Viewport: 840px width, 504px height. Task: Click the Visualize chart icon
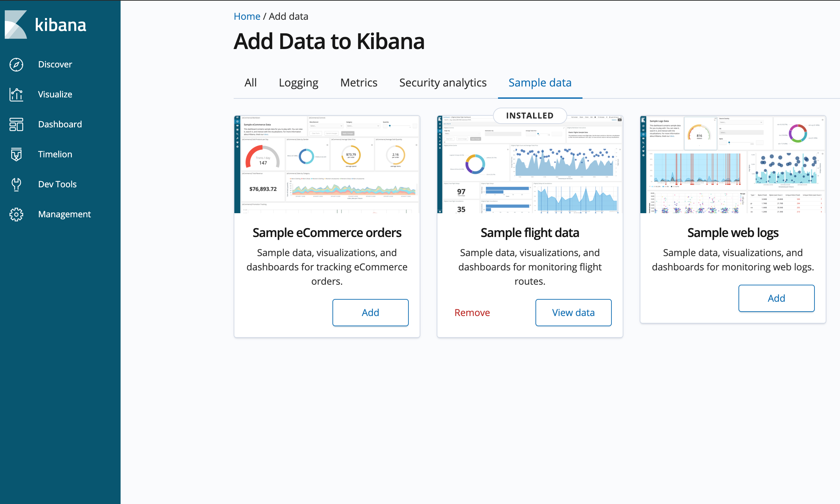point(16,94)
